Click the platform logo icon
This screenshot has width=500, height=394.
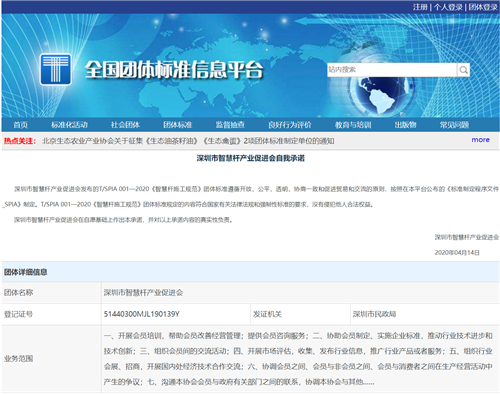[56, 69]
